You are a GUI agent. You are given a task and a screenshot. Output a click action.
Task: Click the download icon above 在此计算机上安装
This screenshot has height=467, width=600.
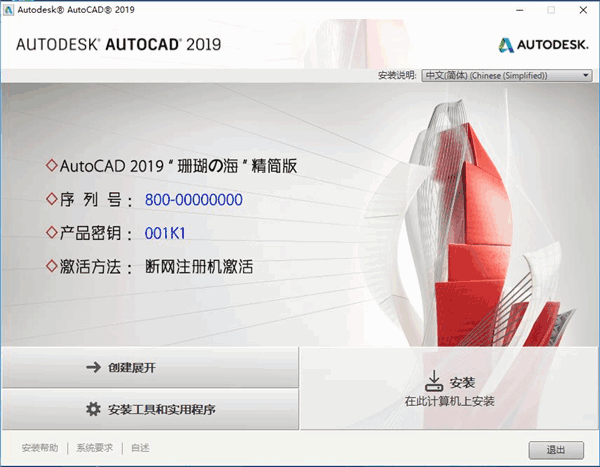(x=433, y=381)
